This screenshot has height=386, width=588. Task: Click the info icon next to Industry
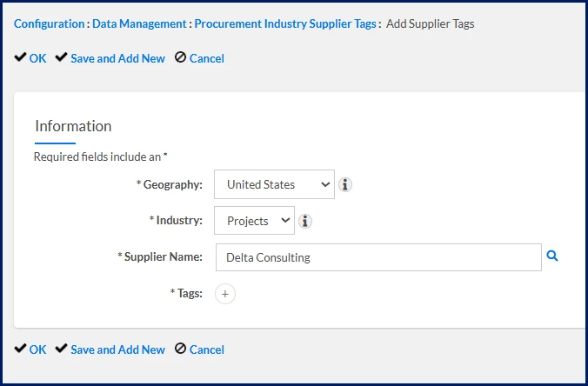305,221
